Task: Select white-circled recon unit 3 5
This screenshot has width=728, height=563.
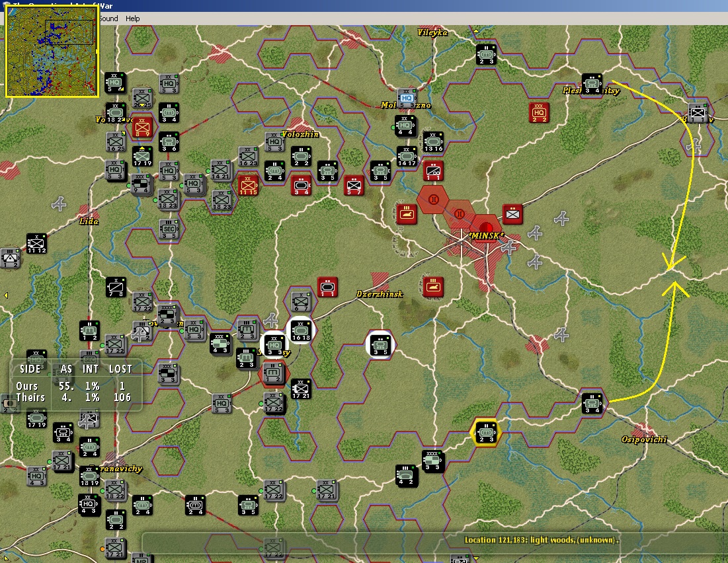Action: click(x=380, y=346)
